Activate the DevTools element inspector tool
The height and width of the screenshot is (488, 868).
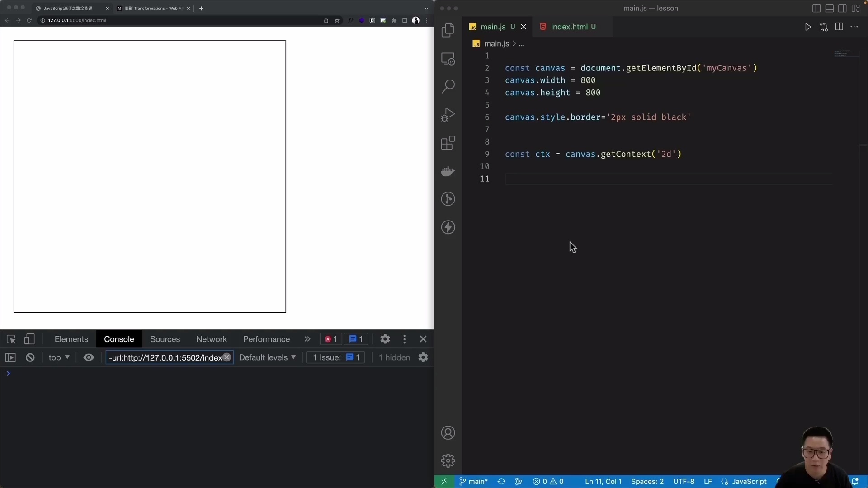click(11, 339)
